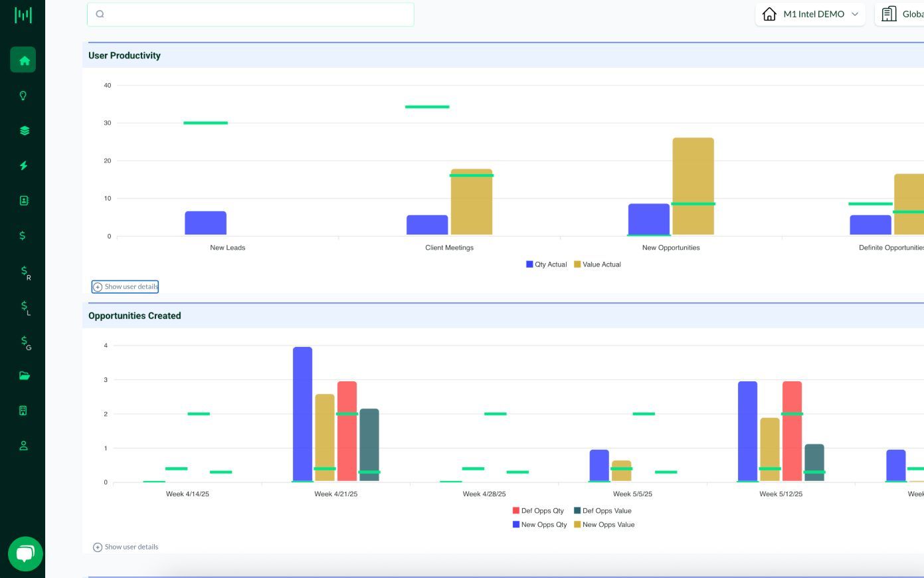
Task: Open the stacked layers sidebar icon
Action: click(24, 131)
